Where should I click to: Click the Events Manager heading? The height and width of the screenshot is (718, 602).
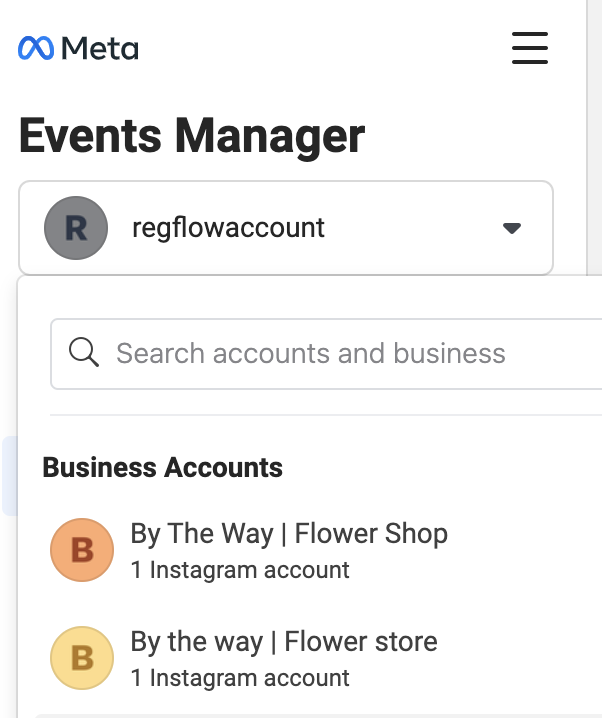192,136
